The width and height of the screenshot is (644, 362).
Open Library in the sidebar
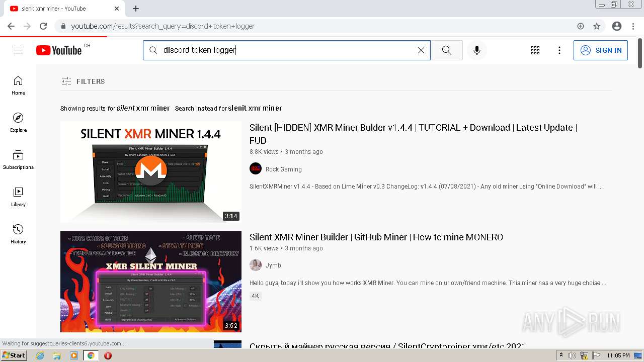[18, 197]
